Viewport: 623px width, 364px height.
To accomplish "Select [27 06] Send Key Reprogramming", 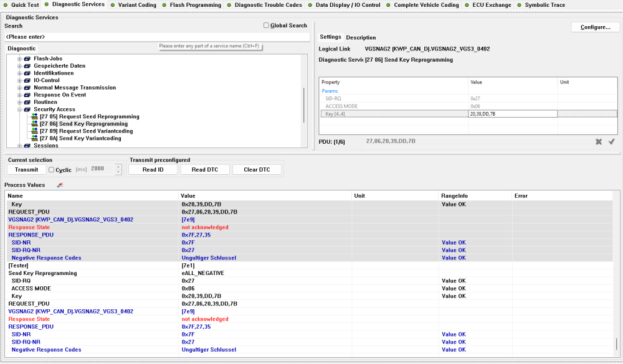I will point(83,124).
